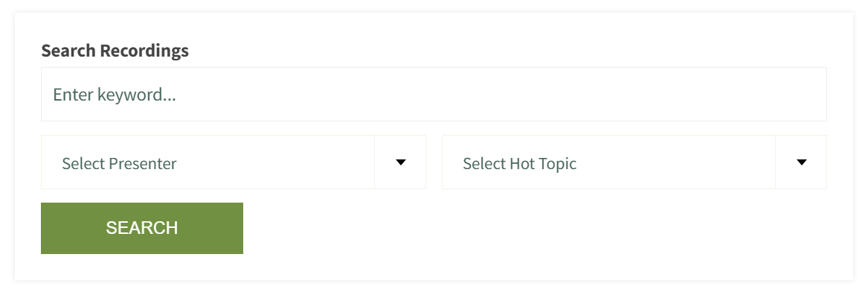Click the Search Recordings heading

(115, 51)
